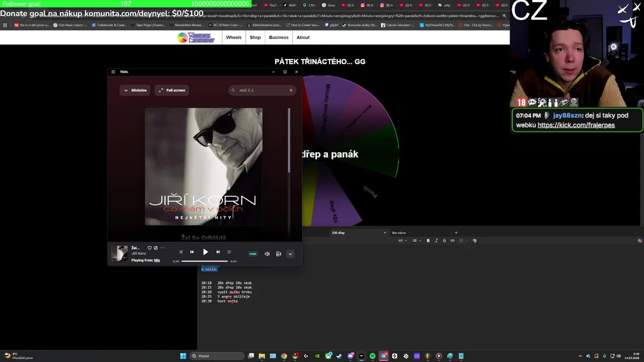
Task: Open the Shop menu item
Action: pos(255,37)
